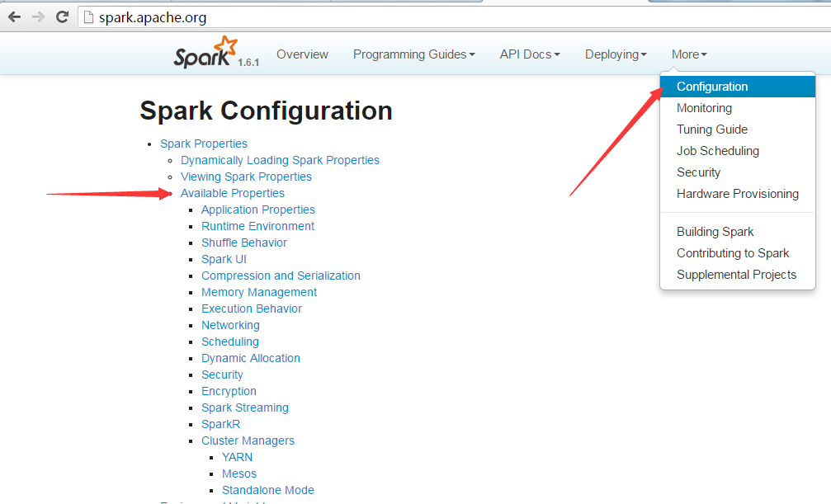Click the Spark logo

point(205,53)
